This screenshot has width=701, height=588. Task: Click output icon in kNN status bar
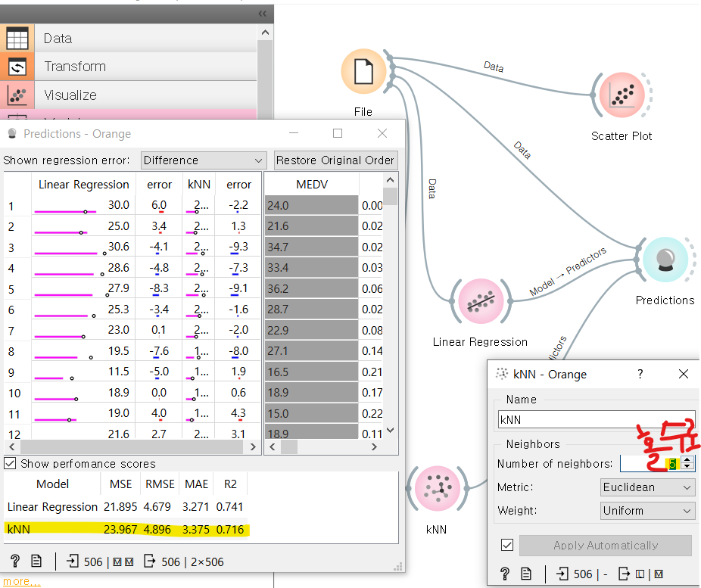click(x=624, y=574)
